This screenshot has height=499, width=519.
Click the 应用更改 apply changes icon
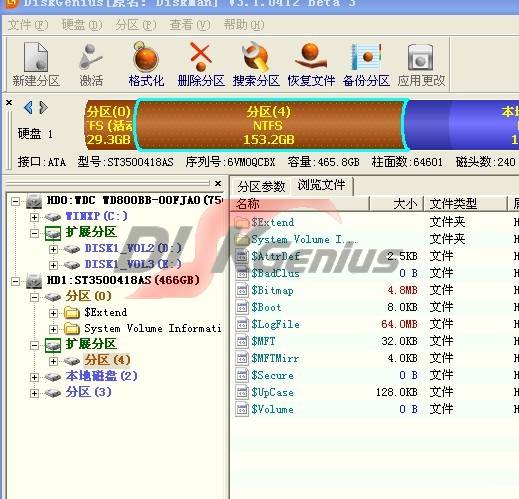click(x=421, y=64)
